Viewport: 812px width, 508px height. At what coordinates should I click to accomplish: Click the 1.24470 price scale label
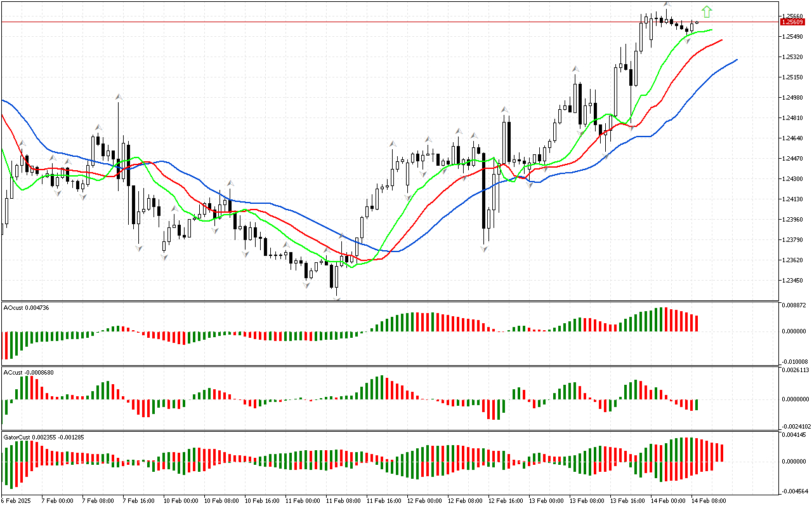click(x=793, y=159)
